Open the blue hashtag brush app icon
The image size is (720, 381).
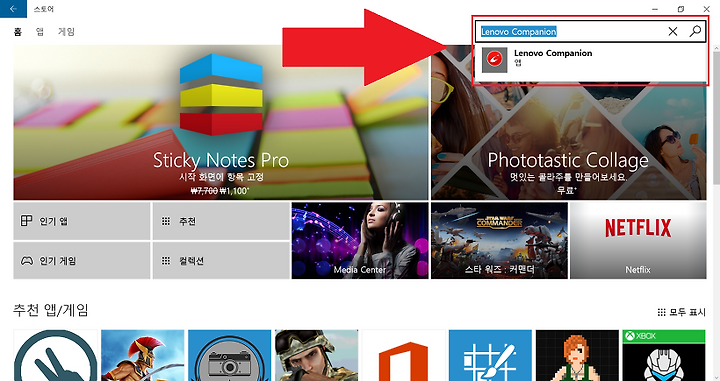(490, 355)
